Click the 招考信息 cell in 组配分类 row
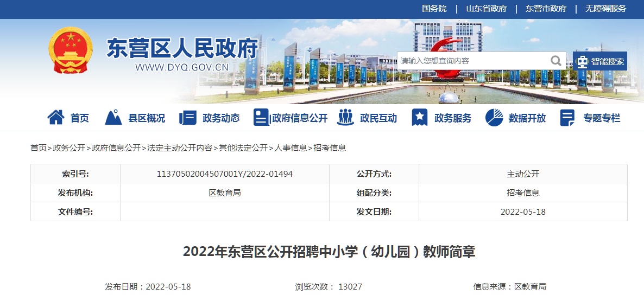The width and height of the screenshot is (644, 295). click(x=523, y=193)
